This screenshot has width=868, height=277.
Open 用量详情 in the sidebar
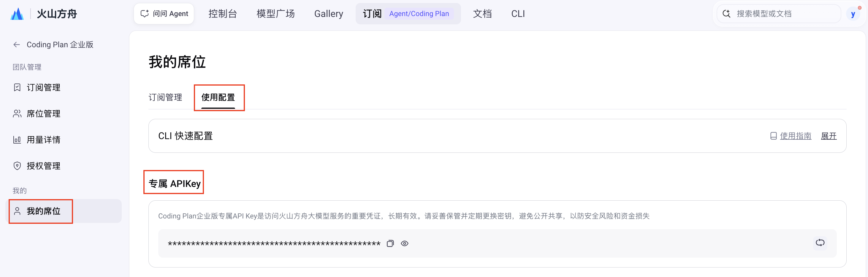43,140
